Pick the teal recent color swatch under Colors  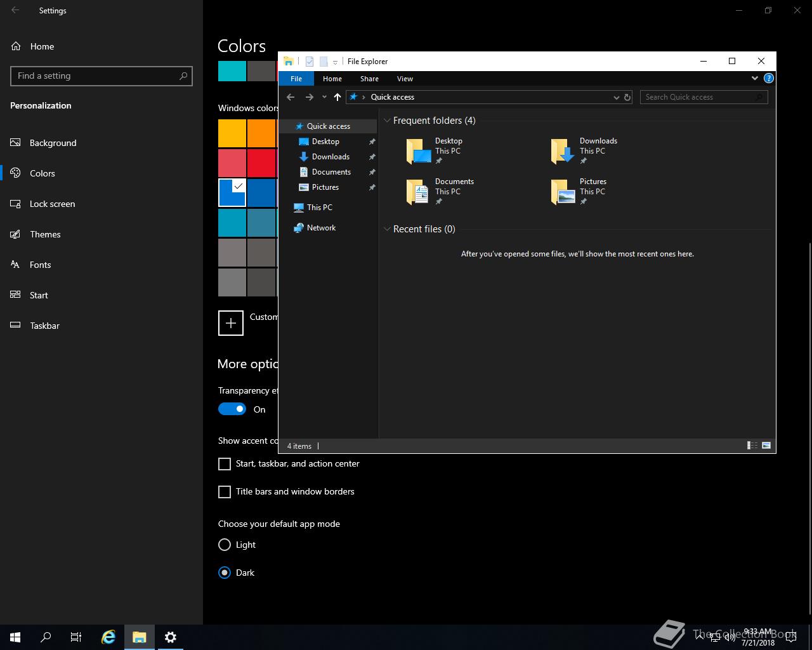pos(232,71)
